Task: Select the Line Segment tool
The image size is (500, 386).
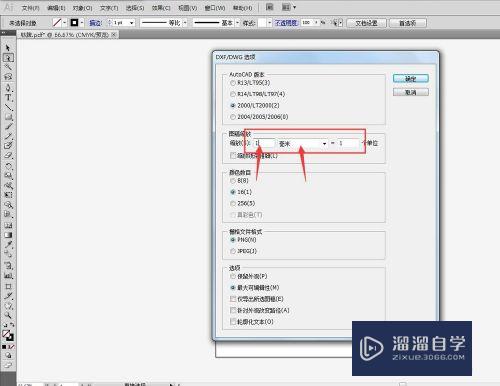Action: 8,107
